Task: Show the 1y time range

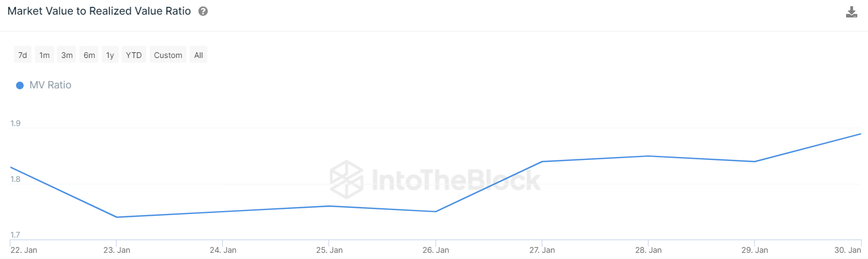Action: tap(110, 55)
